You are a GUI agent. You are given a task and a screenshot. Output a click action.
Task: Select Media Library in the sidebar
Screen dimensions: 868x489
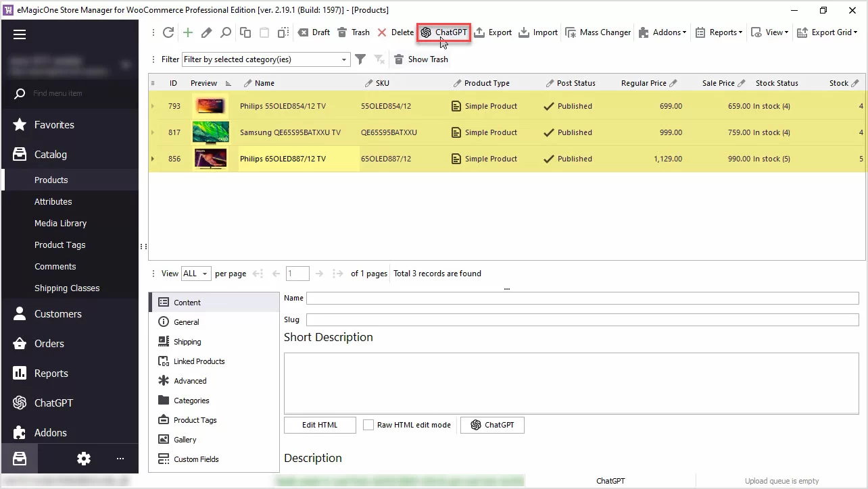[60, 223]
